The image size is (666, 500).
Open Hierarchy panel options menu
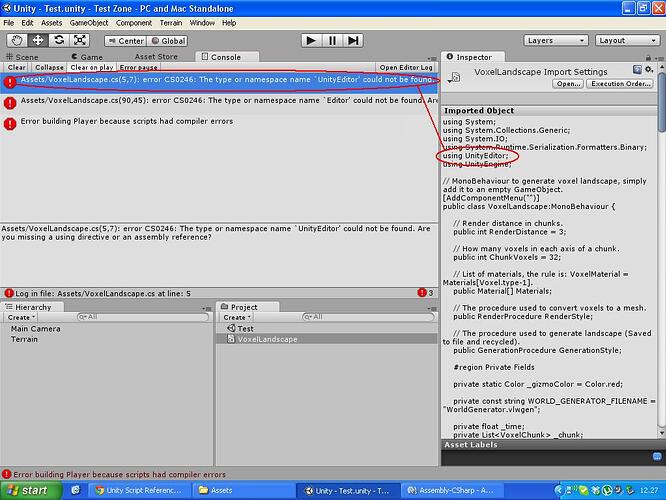point(207,308)
